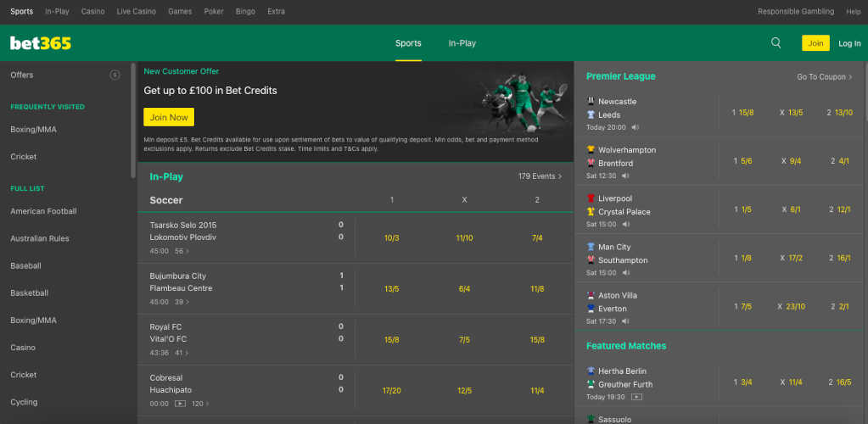Click the Crystal Palace shirt icon

[x=591, y=211]
